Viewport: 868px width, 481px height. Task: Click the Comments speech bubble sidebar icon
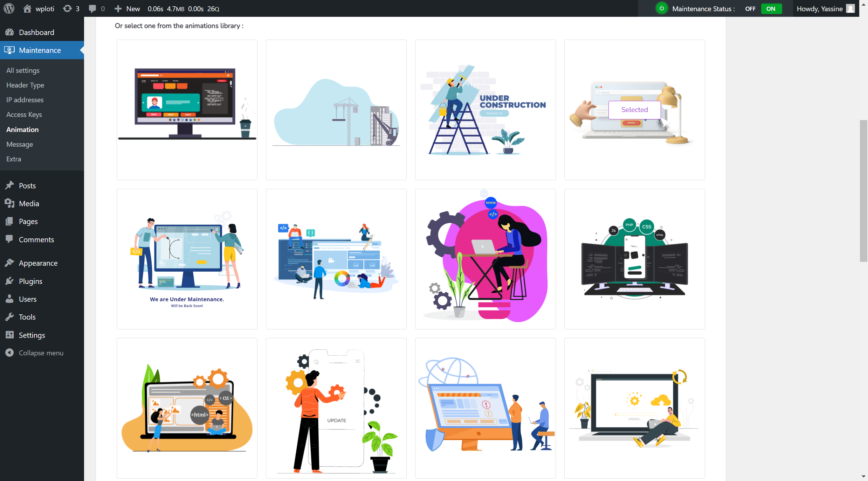tap(9, 239)
